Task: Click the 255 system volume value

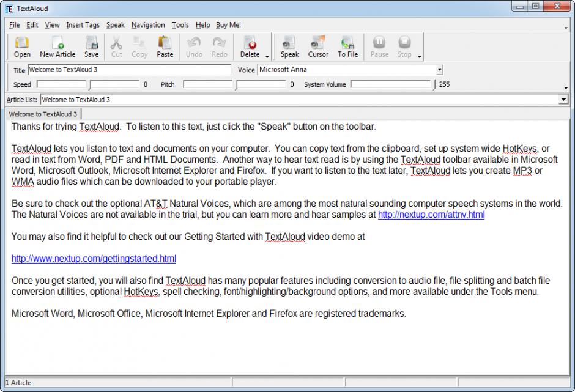Action: tap(444, 84)
